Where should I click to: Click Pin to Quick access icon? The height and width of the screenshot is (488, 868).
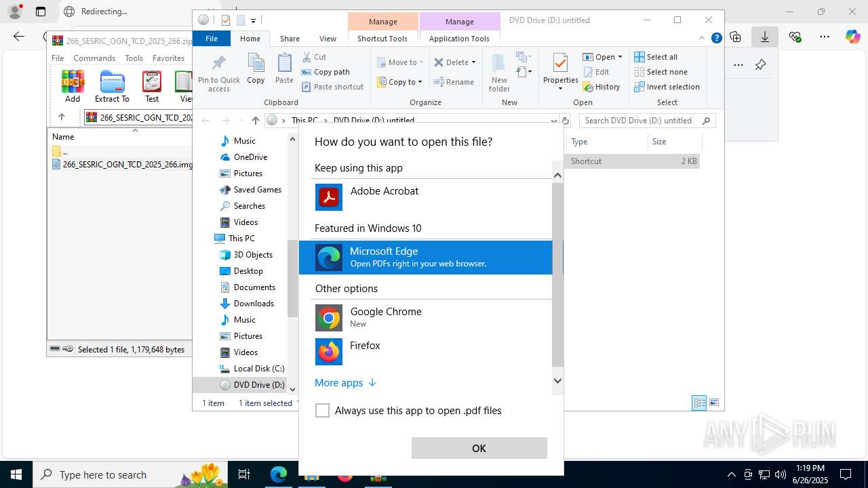pyautogui.click(x=218, y=73)
